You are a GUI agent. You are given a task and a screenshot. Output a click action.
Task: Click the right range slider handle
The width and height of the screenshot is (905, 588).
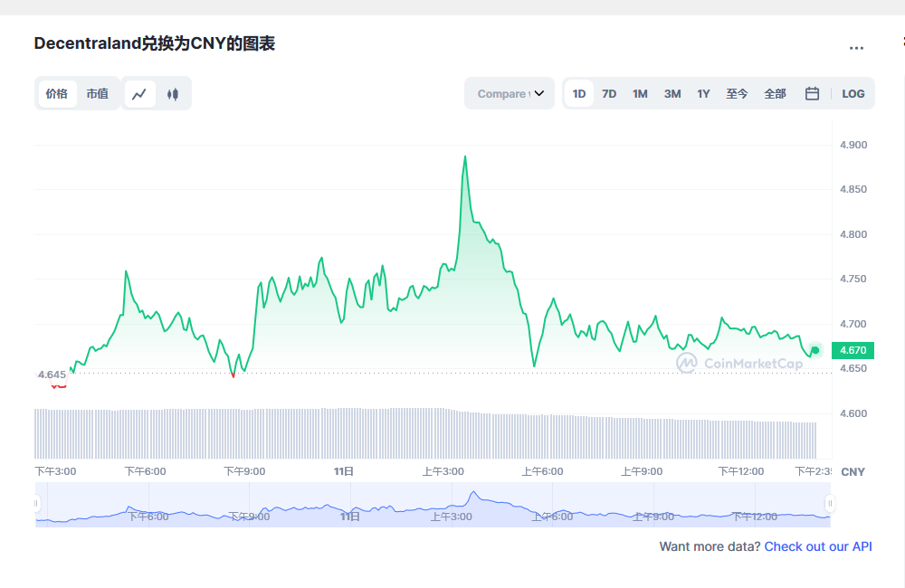click(830, 503)
